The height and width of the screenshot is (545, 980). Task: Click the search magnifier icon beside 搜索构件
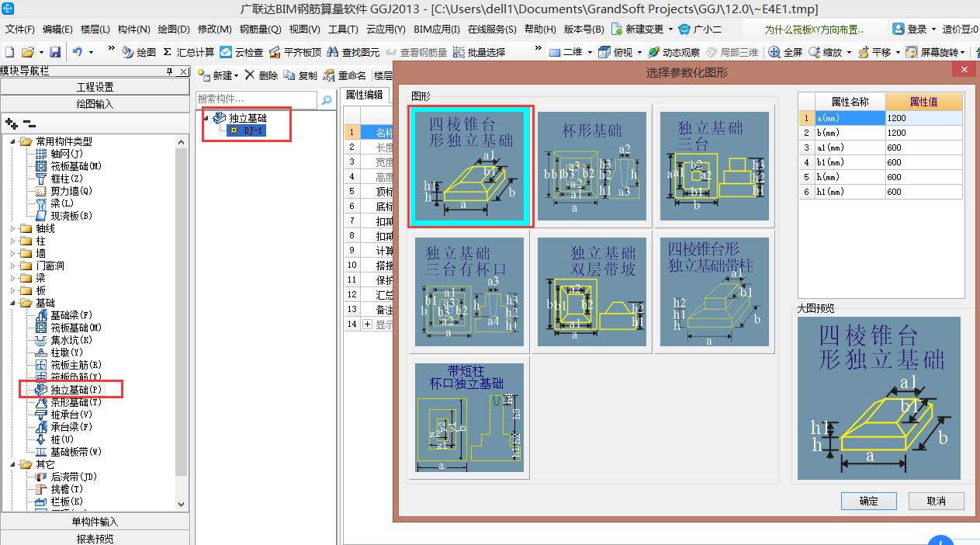point(327,99)
